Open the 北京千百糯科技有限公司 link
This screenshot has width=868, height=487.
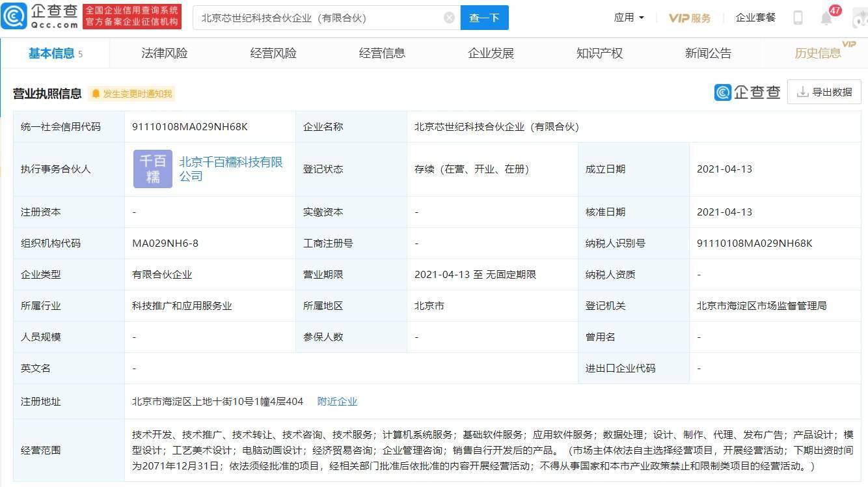pos(230,169)
